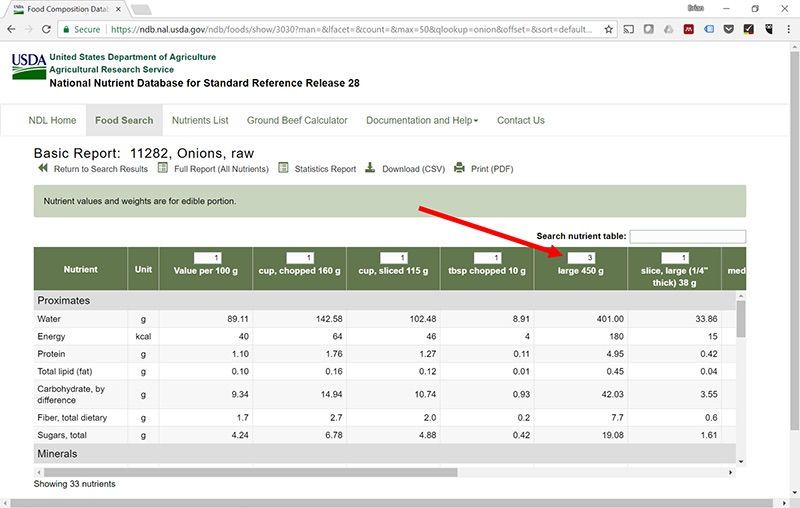800x508 pixels.
Task: Click the Download CSV icon
Action: (x=370, y=168)
